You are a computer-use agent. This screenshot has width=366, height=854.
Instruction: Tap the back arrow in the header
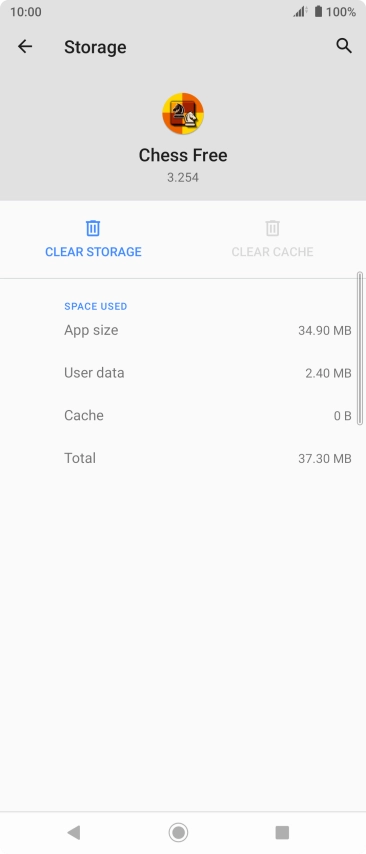click(x=25, y=47)
